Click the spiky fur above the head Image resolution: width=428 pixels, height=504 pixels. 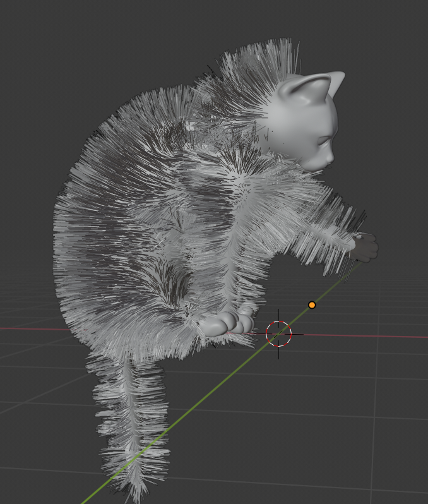pos(265,63)
